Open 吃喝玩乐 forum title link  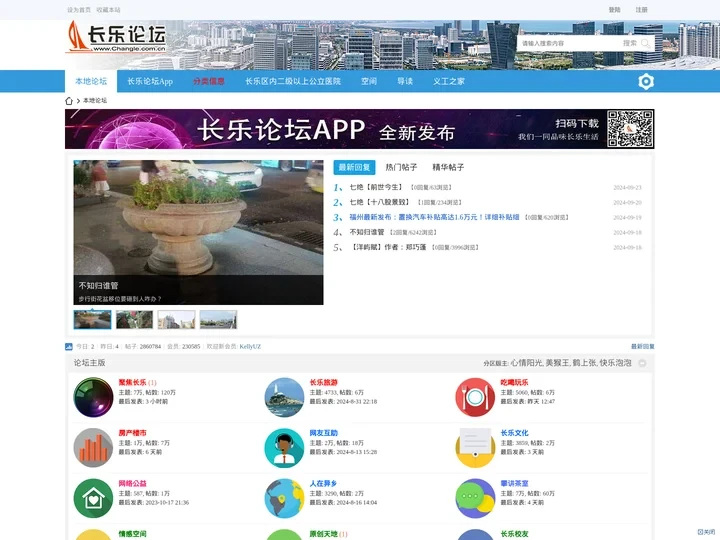[x=514, y=382]
